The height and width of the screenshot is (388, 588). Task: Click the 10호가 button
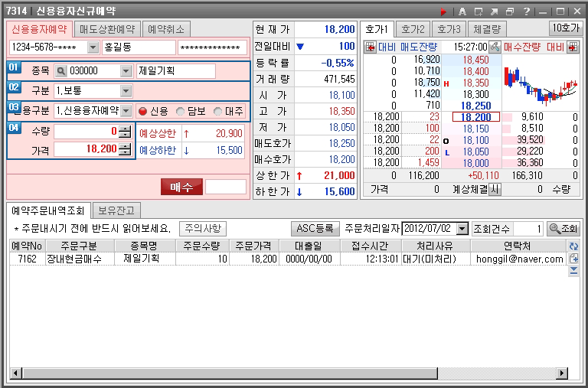click(566, 28)
